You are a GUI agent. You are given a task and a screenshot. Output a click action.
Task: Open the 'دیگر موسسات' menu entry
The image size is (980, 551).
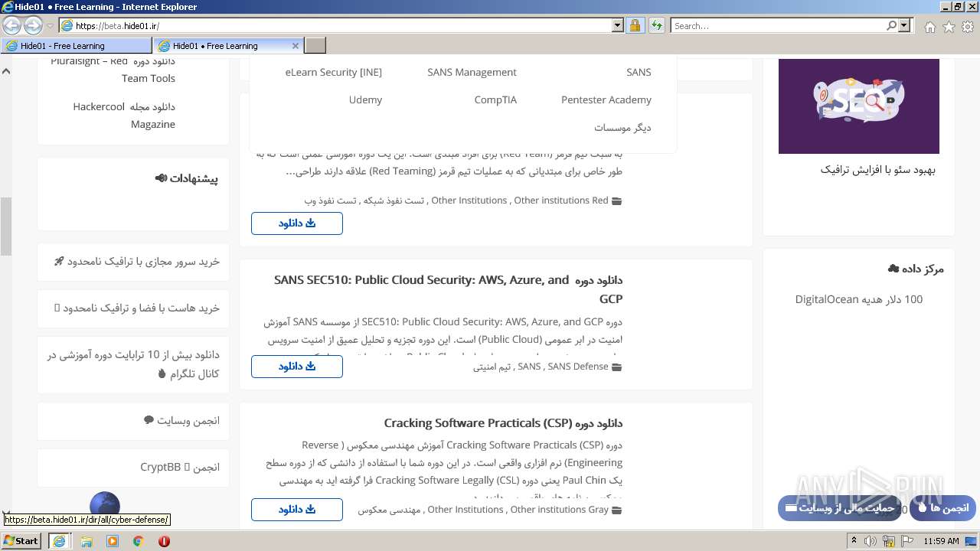click(x=622, y=128)
